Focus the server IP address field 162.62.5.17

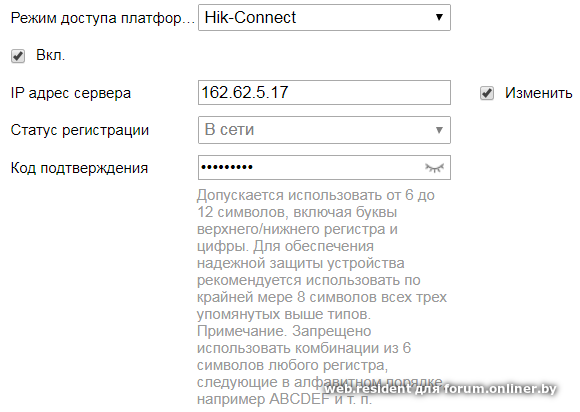click(x=324, y=92)
